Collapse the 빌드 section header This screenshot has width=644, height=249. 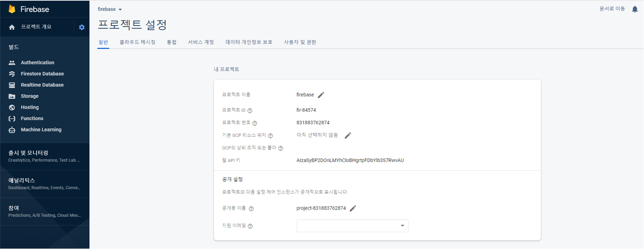pyautogui.click(x=14, y=47)
